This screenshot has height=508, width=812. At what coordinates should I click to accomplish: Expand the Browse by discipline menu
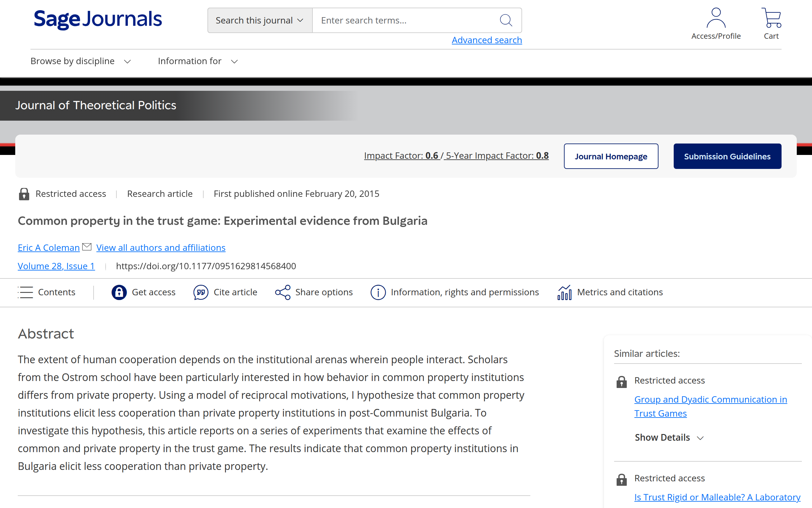click(81, 61)
